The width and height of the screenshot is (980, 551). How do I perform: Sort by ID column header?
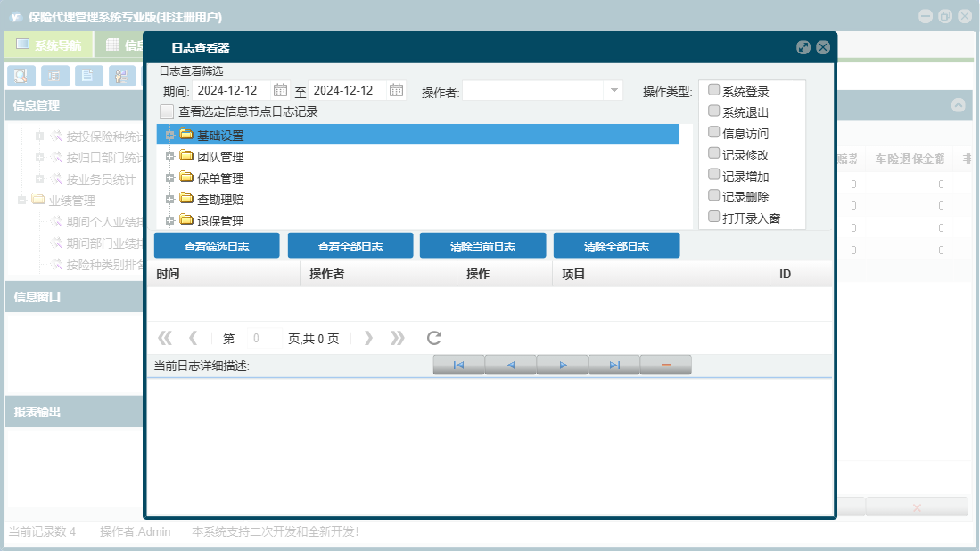pyautogui.click(x=801, y=274)
